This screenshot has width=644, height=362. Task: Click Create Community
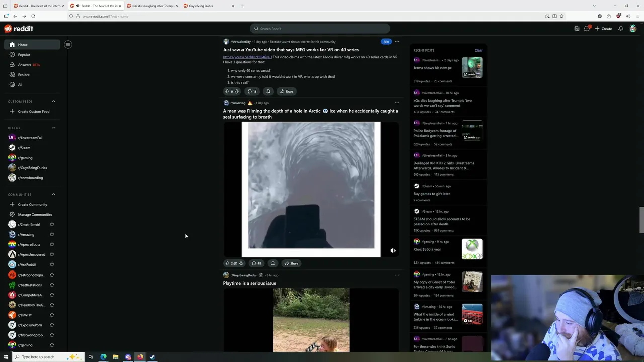[x=32, y=204]
